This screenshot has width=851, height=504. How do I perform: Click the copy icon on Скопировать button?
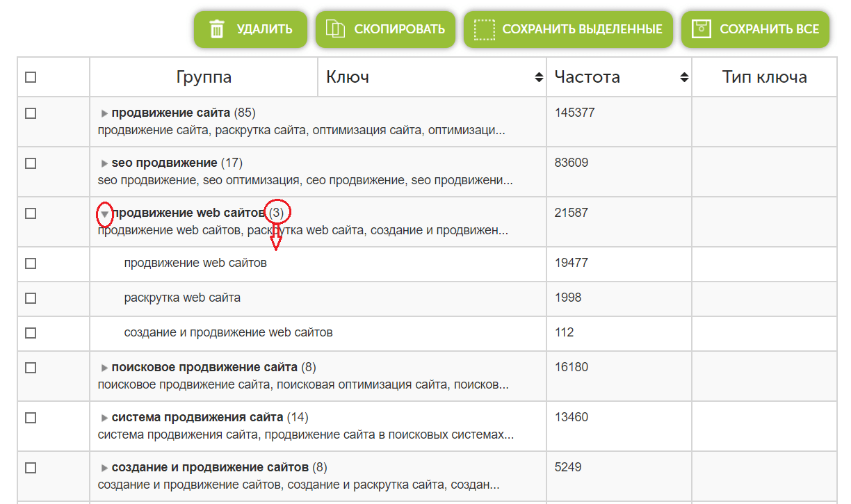336,29
